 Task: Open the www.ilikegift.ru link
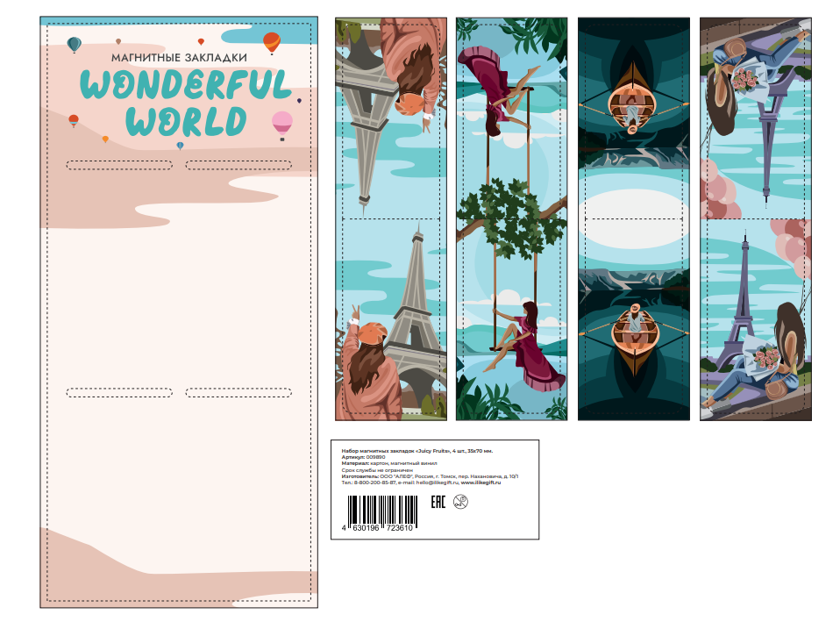(x=481, y=482)
